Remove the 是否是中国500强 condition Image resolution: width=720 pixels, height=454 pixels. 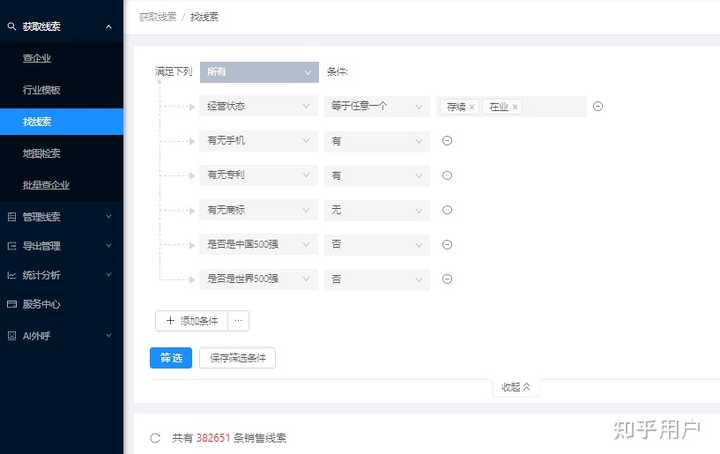447,244
